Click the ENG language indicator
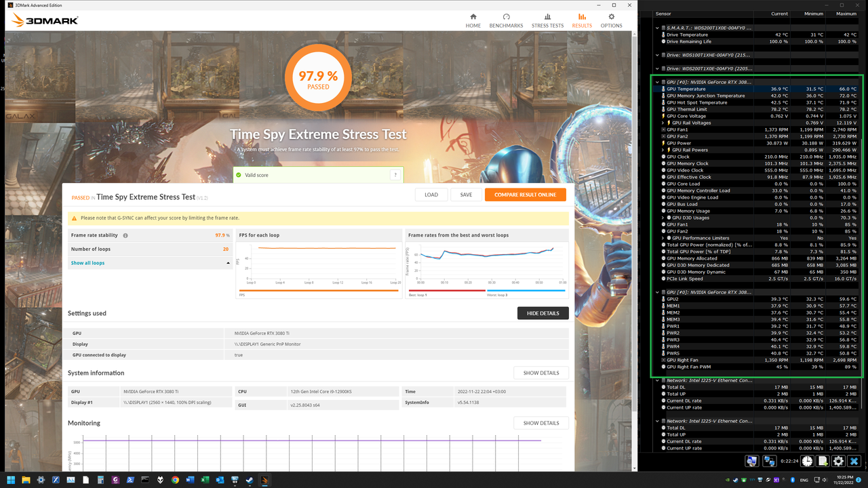868x488 pixels. (804, 480)
